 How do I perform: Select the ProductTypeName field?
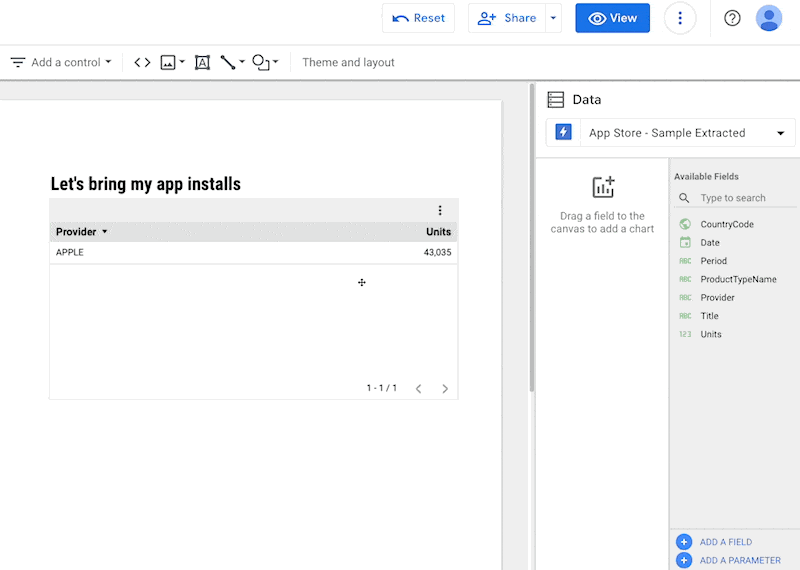(x=738, y=279)
